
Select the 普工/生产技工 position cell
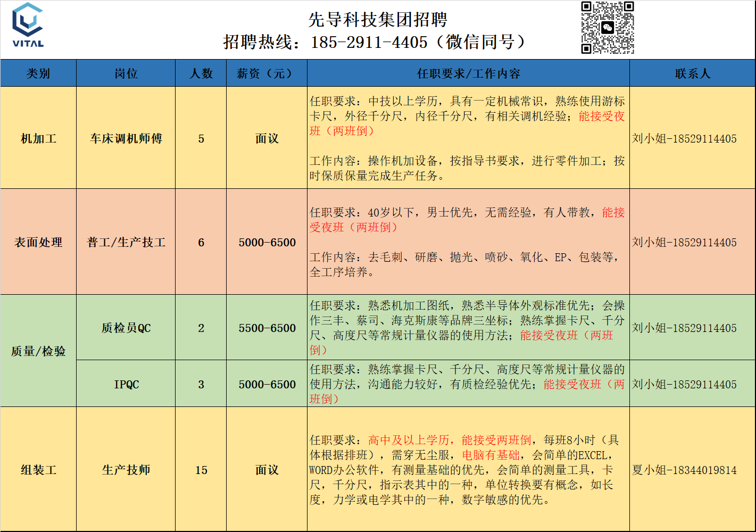tap(126, 242)
